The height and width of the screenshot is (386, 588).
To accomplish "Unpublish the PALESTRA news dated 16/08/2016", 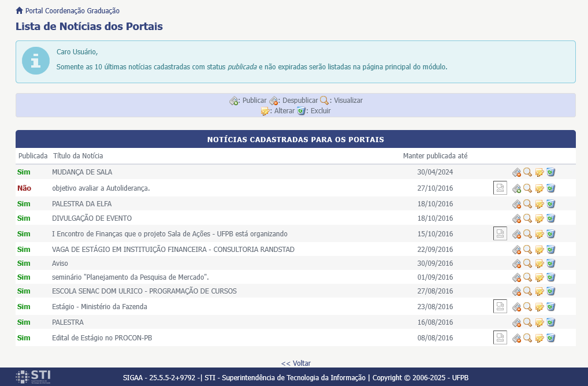I will 516,322.
